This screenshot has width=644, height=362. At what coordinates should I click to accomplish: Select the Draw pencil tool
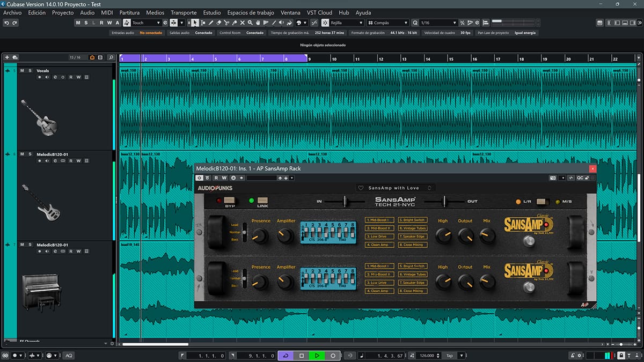[210, 23]
